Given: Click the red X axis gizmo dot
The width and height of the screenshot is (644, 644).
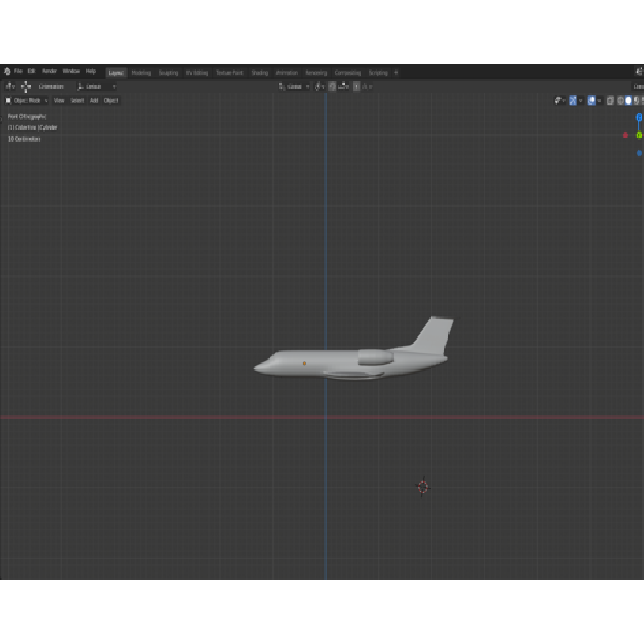Looking at the screenshot, I should pos(625,135).
